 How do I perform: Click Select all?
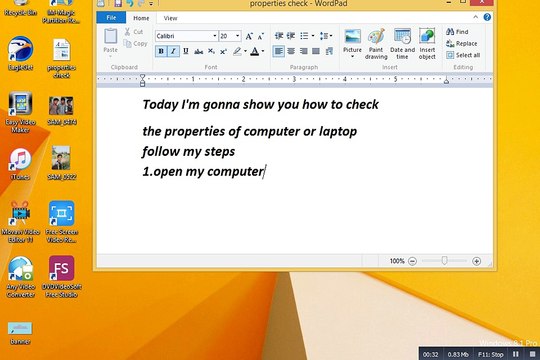pyautogui.click(x=463, y=55)
